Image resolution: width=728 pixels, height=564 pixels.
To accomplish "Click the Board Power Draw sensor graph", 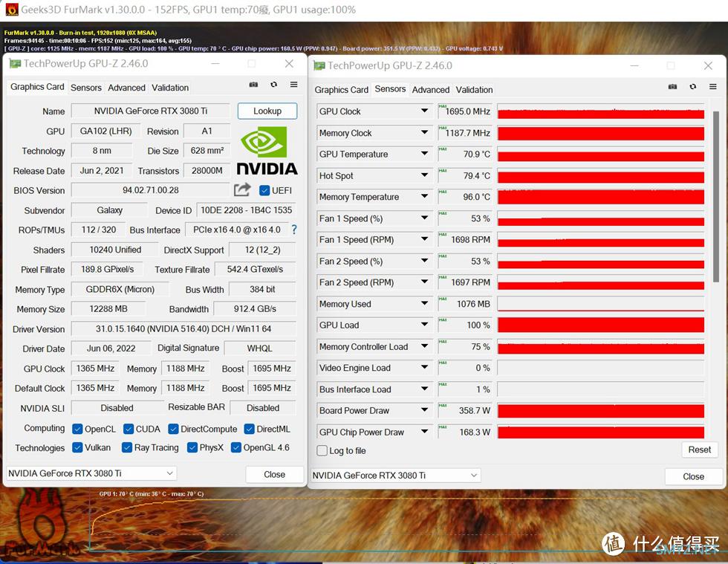I will (601, 411).
